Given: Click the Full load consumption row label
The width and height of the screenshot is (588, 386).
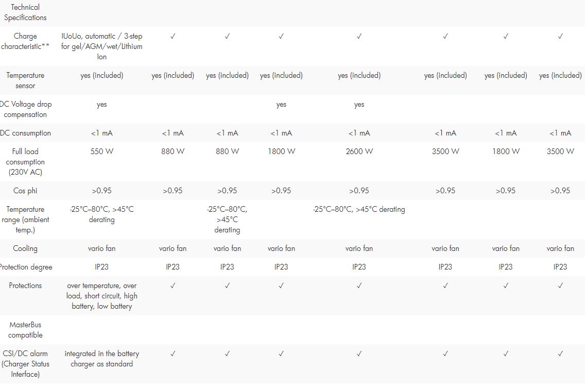Looking at the screenshot, I should tap(25, 162).
